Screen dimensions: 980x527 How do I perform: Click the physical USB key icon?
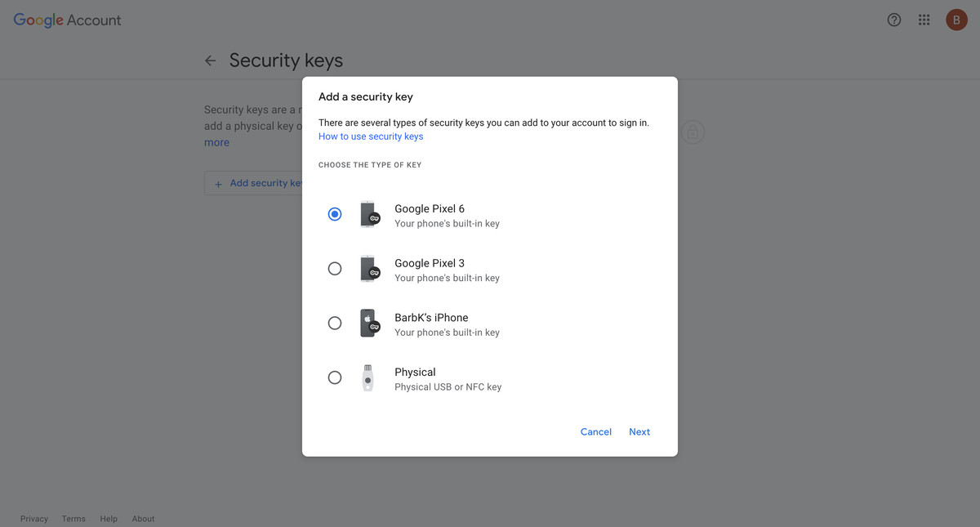tap(369, 377)
